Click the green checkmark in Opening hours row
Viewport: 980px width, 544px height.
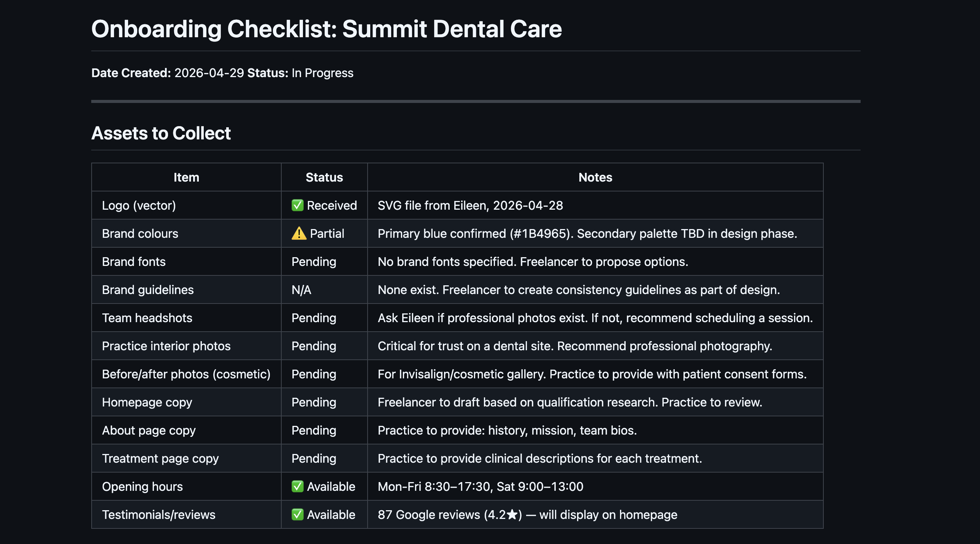coord(297,487)
